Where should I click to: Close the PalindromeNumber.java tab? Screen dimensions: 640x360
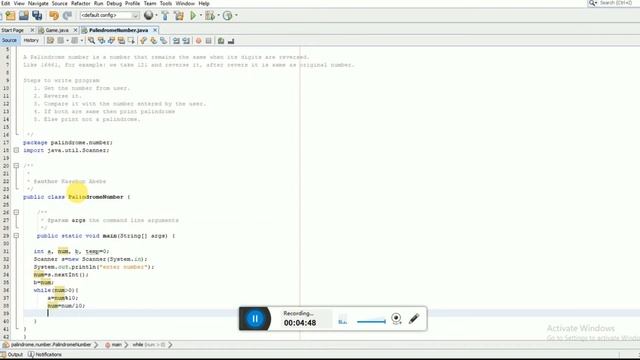(x=155, y=30)
